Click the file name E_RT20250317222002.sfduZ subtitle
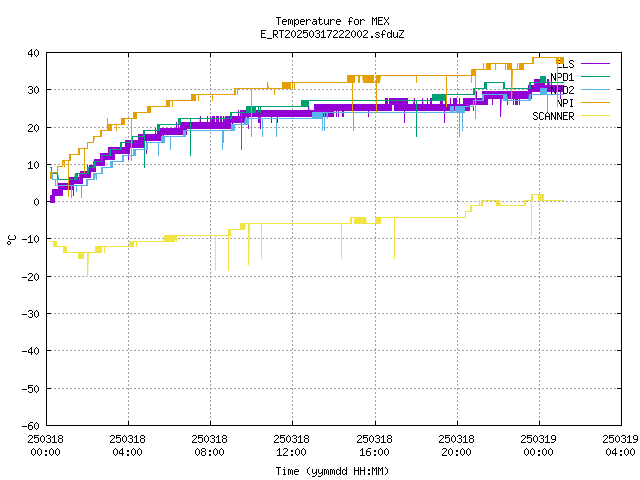 coord(332,34)
